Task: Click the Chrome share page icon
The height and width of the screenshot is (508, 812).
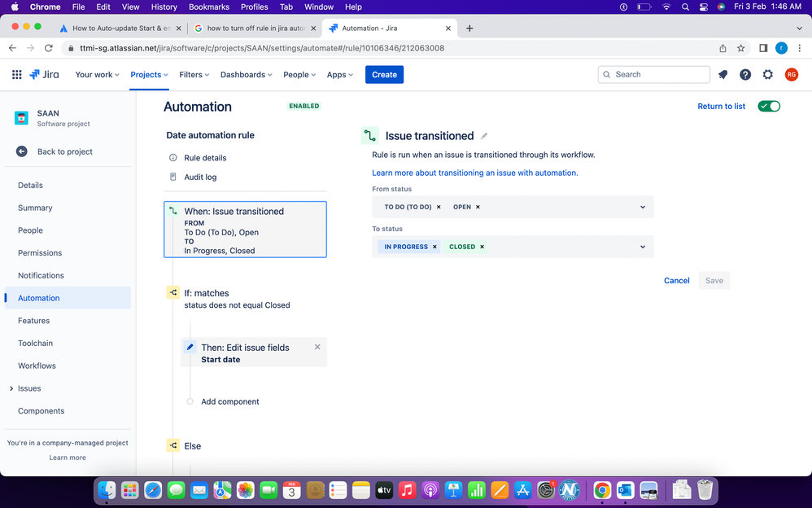Action: (x=723, y=48)
